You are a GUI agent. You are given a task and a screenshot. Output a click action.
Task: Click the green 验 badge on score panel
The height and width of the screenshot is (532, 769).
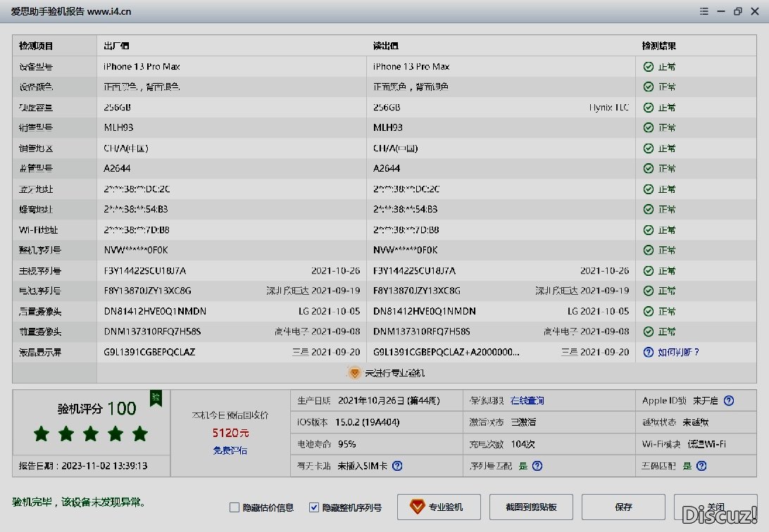(156, 398)
